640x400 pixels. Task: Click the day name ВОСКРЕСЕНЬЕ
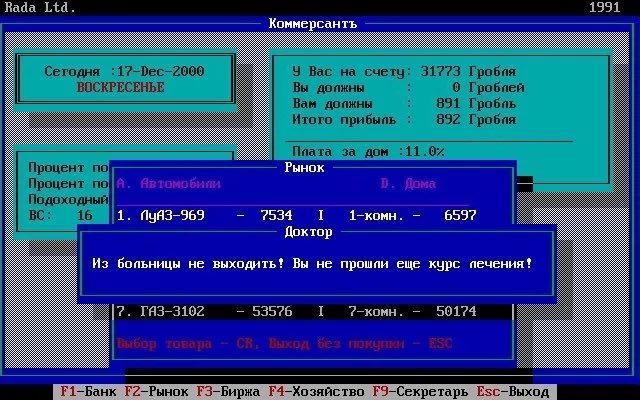click(121, 87)
